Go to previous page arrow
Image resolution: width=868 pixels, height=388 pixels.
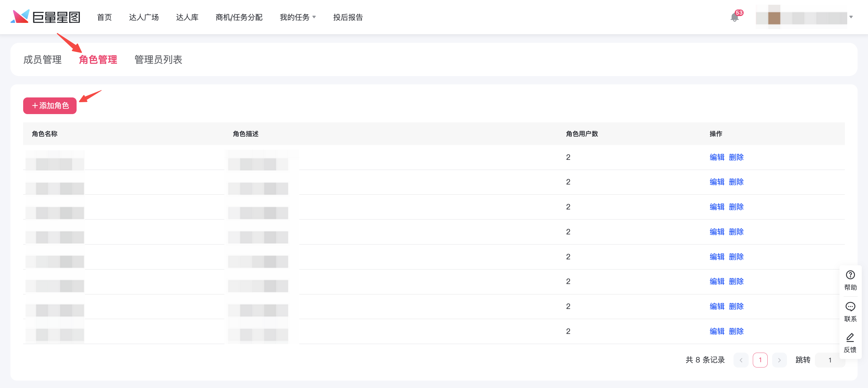pos(741,360)
